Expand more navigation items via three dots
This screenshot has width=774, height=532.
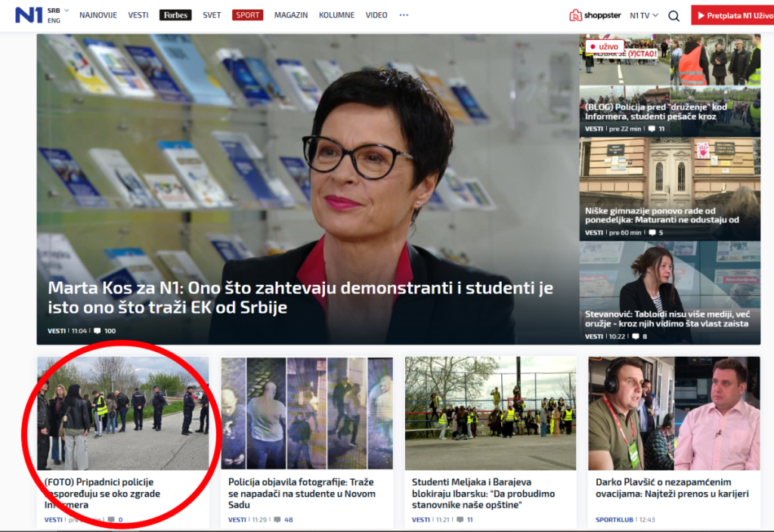[x=404, y=15]
